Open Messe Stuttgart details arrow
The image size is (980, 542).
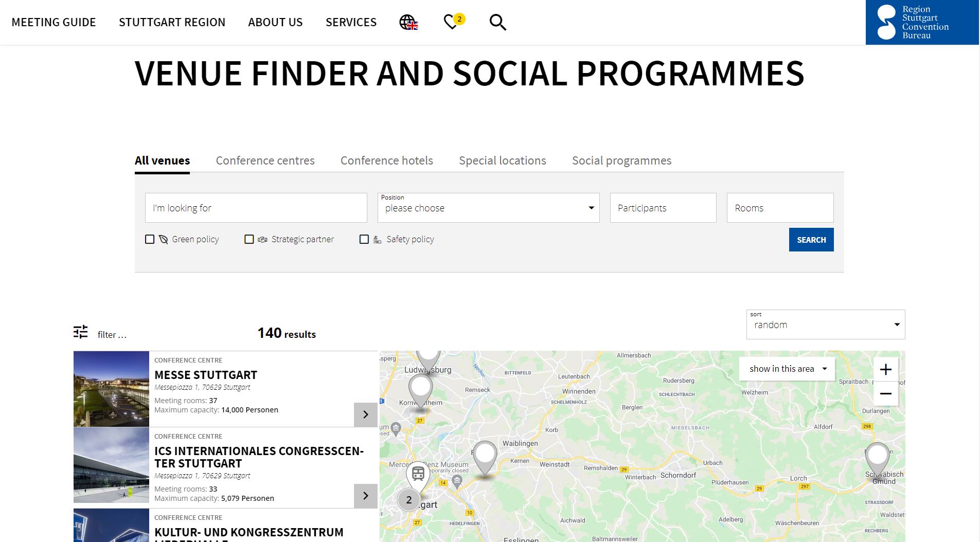[x=366, y=414]
